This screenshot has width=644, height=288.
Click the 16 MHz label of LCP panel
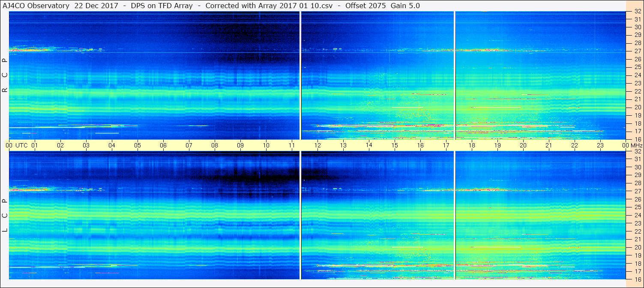pyautogui.click(x=638, y=279)
